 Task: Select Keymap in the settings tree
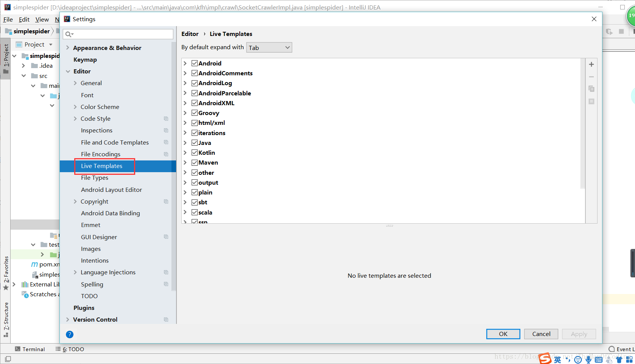tap(85, 60)
